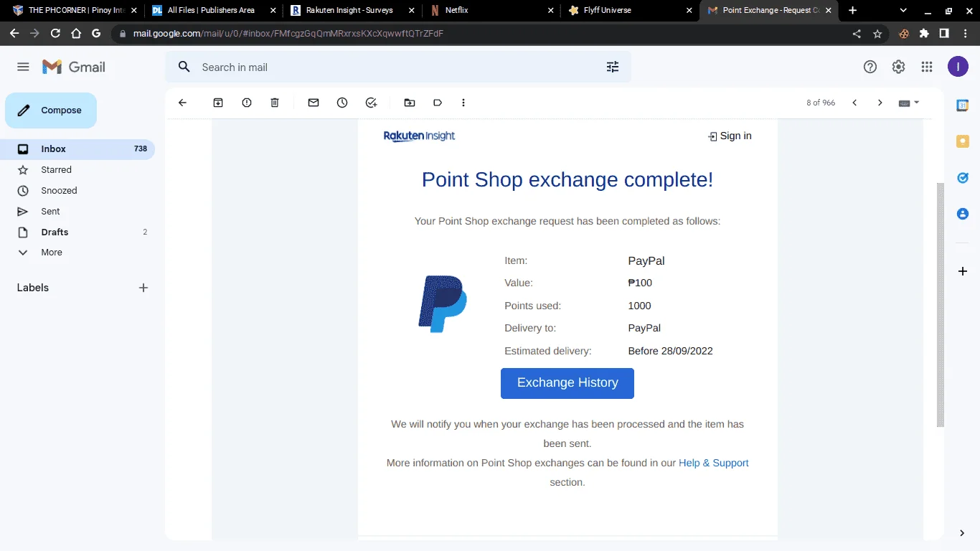This screenshot has width=980, height=551.
Task: Delete this email with trash icon
Action: point(275,103)
